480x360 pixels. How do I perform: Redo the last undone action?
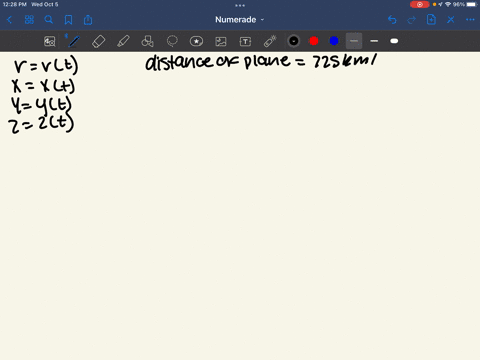(x=412, y=20)
